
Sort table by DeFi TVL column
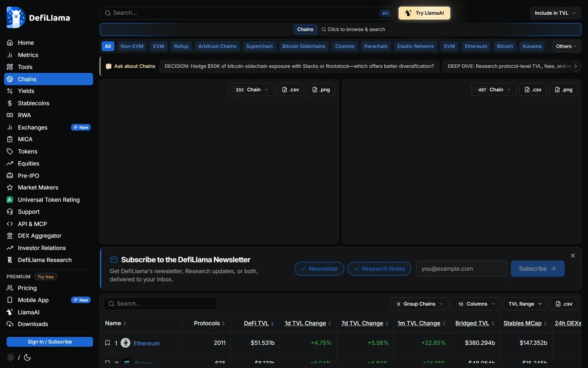point(259,323)
